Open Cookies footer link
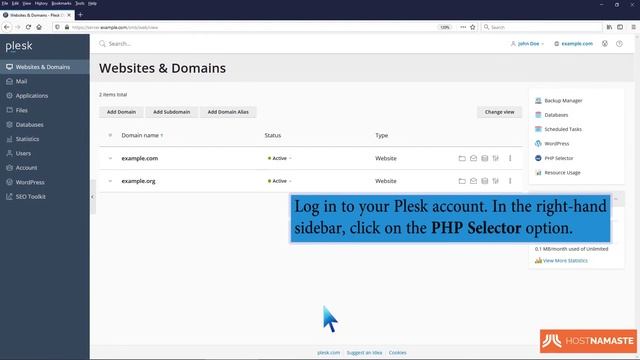 point(397,353)
